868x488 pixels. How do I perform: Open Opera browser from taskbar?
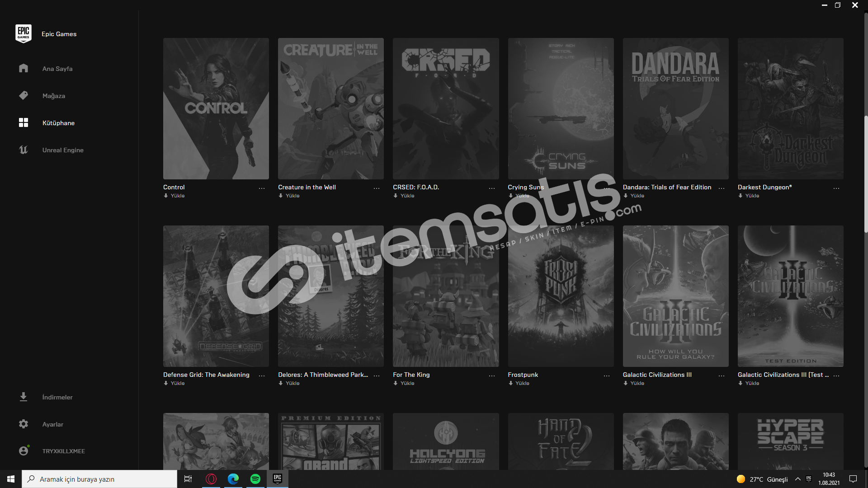click(x=211, y=479)
